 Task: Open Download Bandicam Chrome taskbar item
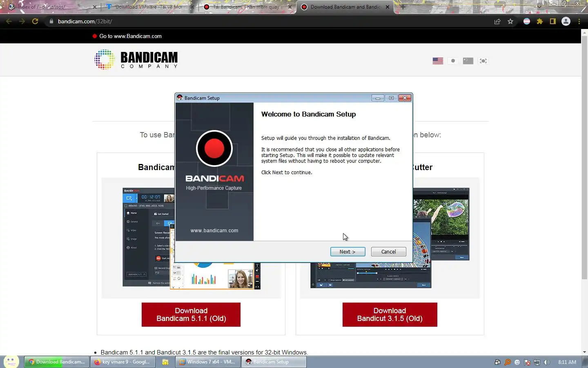57,362
